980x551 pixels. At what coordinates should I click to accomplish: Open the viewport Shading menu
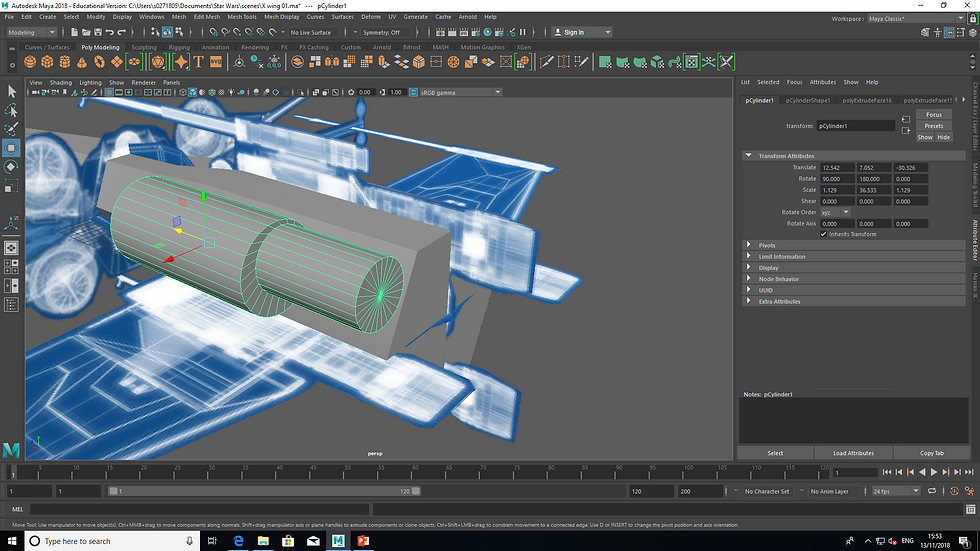(x=61, y=82)
